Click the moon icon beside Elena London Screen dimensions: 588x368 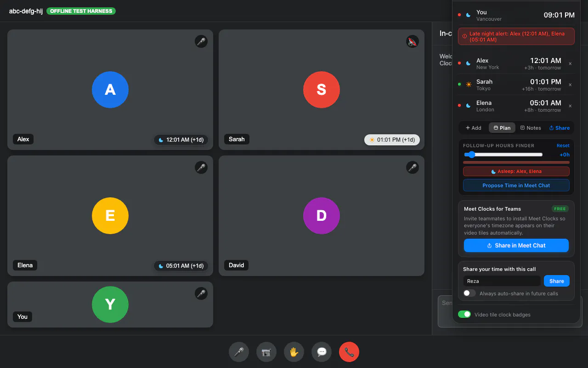pyautogui.click(x=469, y=106)
